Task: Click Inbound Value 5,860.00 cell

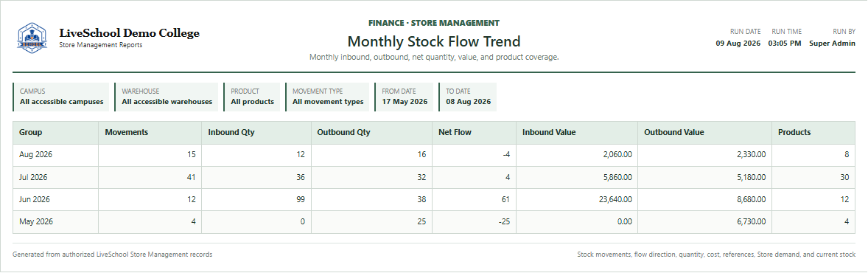Action: (577, 178)
